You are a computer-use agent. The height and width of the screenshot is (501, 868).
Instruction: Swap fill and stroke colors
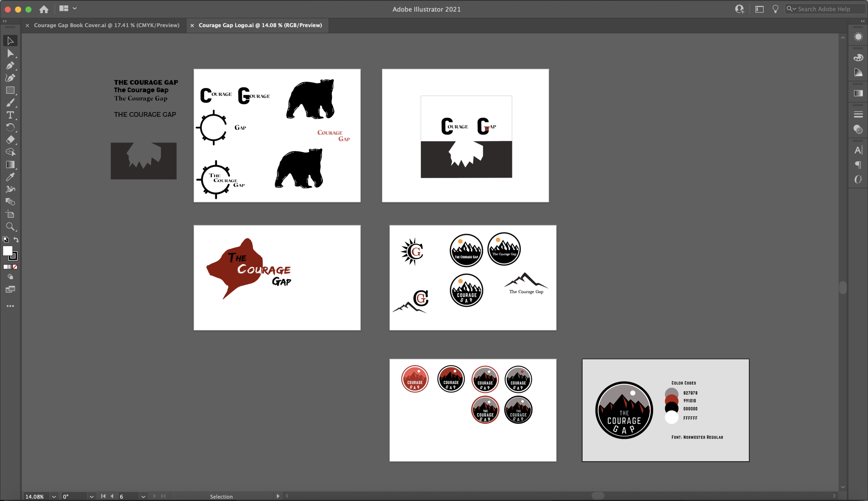[16, 240]
